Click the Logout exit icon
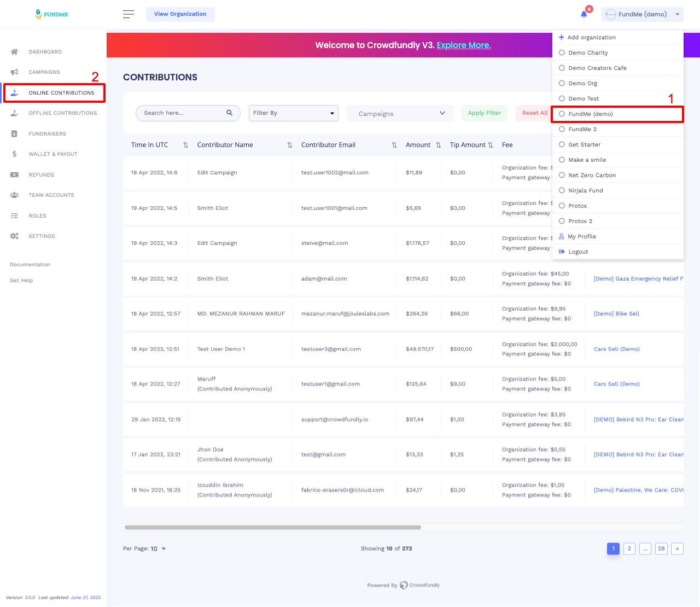Screen dimensions: 700x607 (x=562, y=252)
